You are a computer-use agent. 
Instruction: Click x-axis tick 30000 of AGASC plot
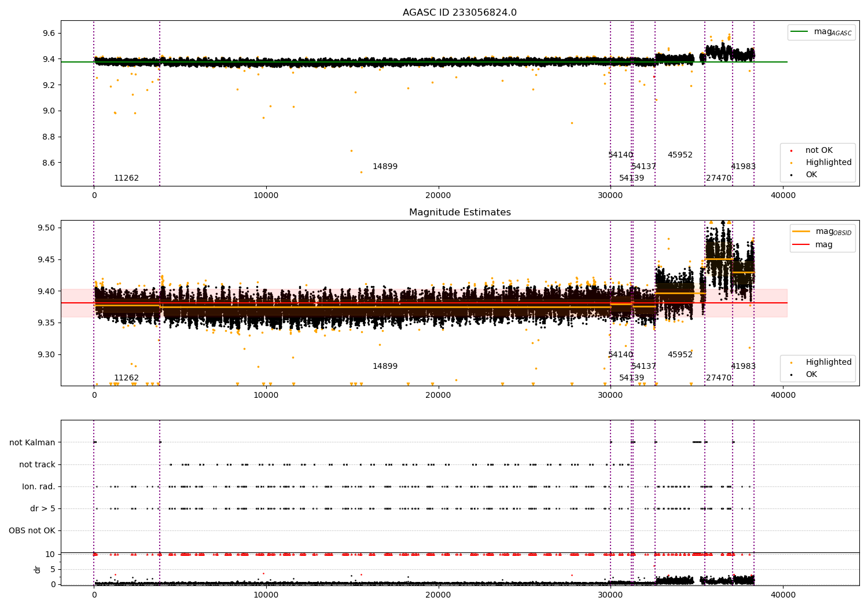click(x=610, y=195)
